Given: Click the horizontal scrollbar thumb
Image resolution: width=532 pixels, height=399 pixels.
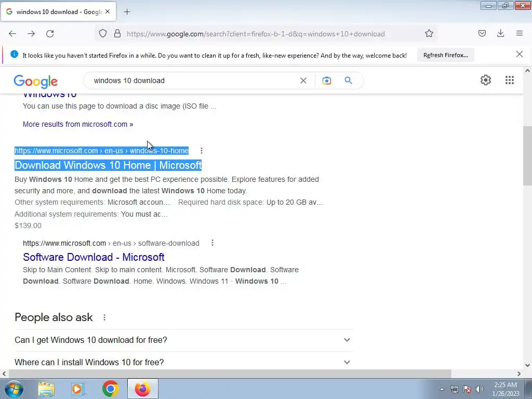Looking at the screenshot, I should pyautogui.click(x=229, y=374).
